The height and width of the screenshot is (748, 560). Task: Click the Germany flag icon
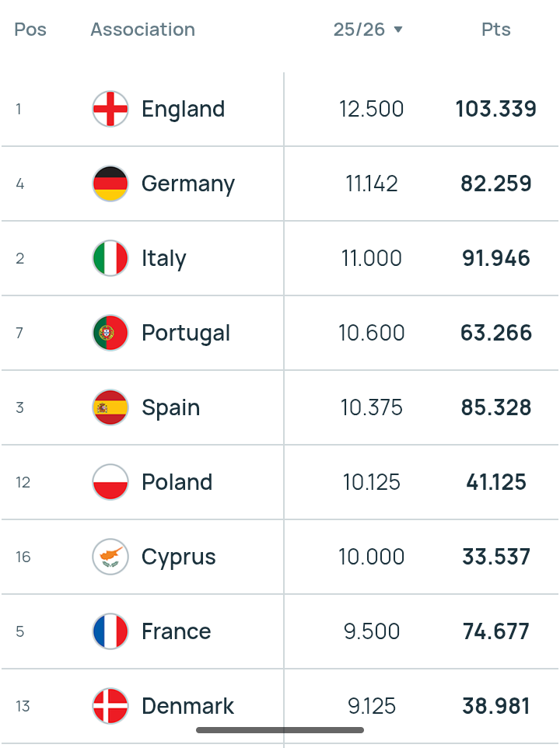click(x=110, y=184)
